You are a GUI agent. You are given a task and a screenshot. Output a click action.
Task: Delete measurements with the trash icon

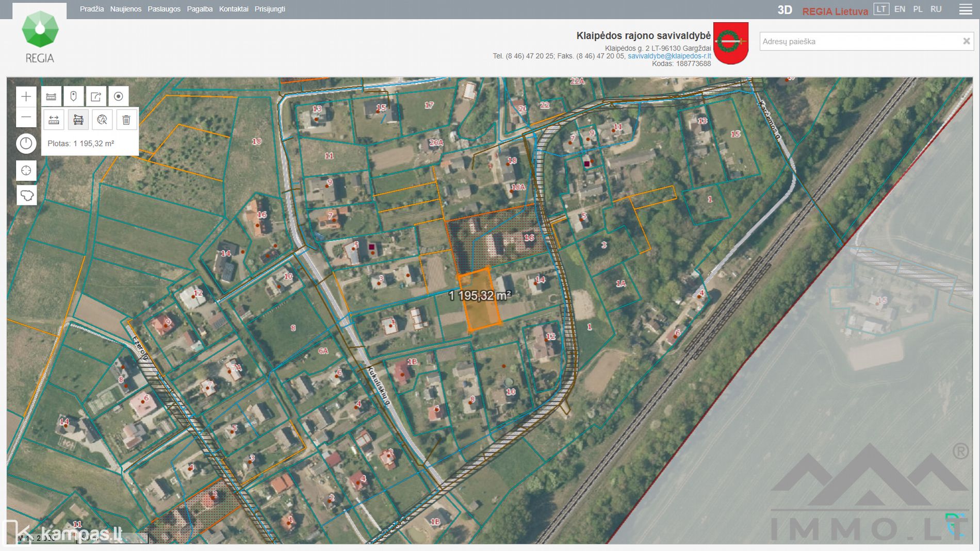point(126,120)
